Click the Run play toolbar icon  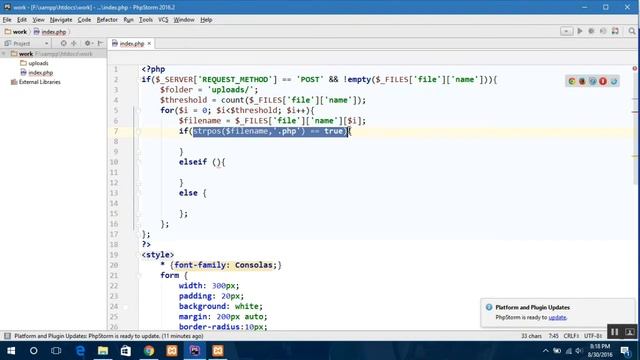point(580,31)
